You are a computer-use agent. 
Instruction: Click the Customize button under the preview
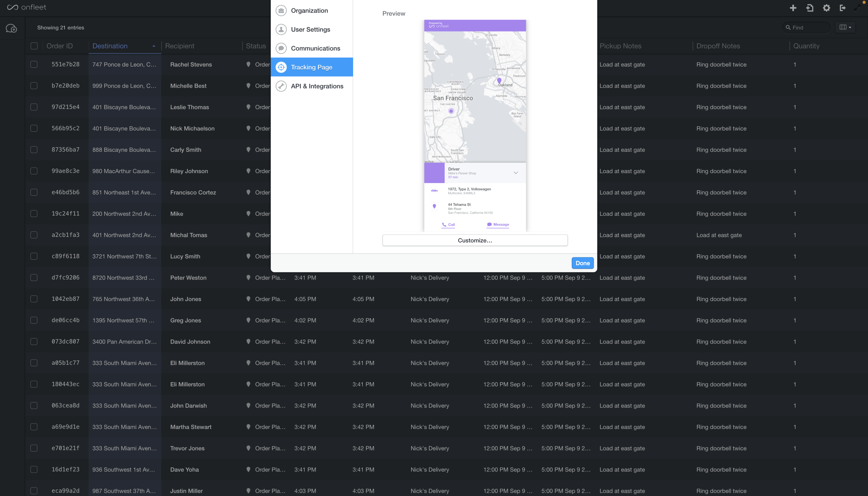point(474,240)
